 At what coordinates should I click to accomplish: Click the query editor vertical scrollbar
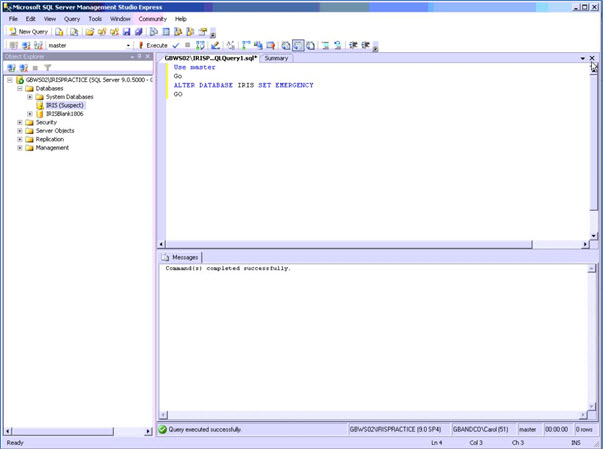[594, 141]
